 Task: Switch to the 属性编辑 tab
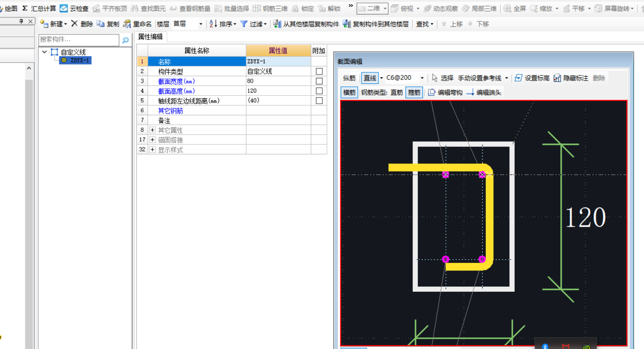[150, 37]
